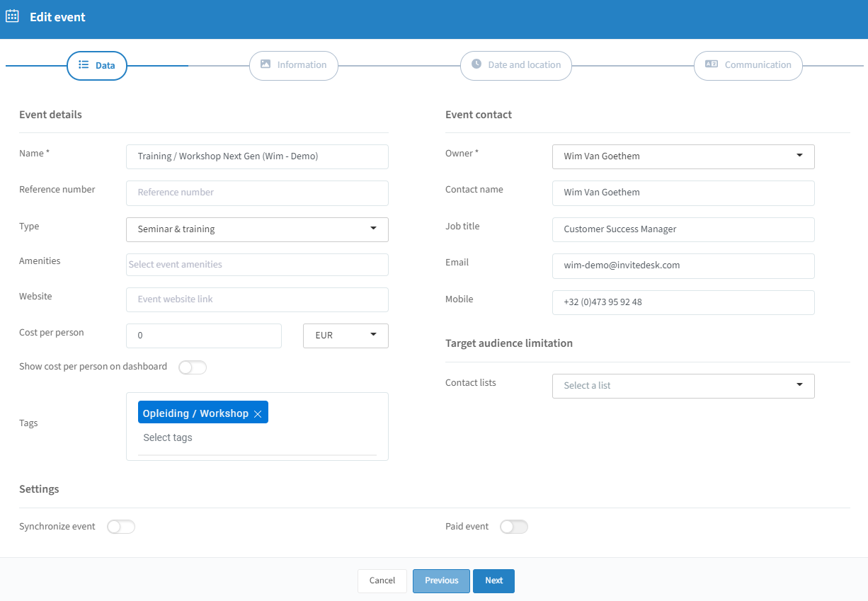The height and width of the screenshot is (601, 868).
Task: Switch to the Information step
Action: click(294, 65)
